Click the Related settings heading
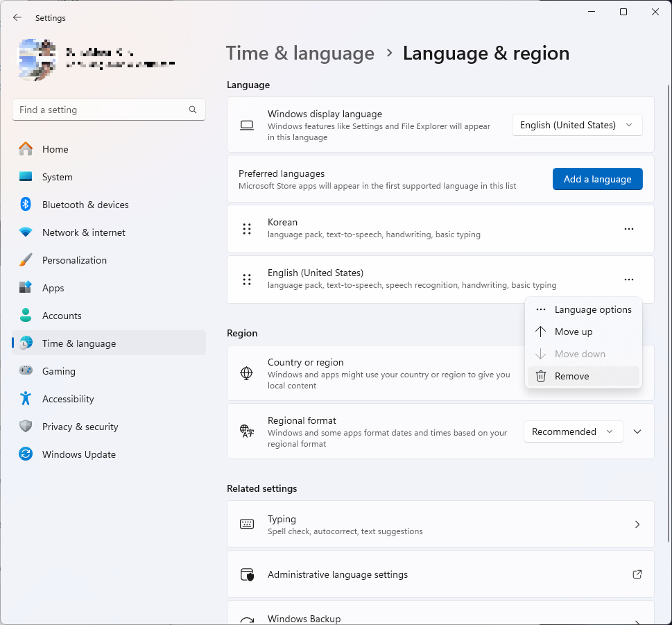The image size is (672, 625). pyautogui.click(x=262, y=488)
